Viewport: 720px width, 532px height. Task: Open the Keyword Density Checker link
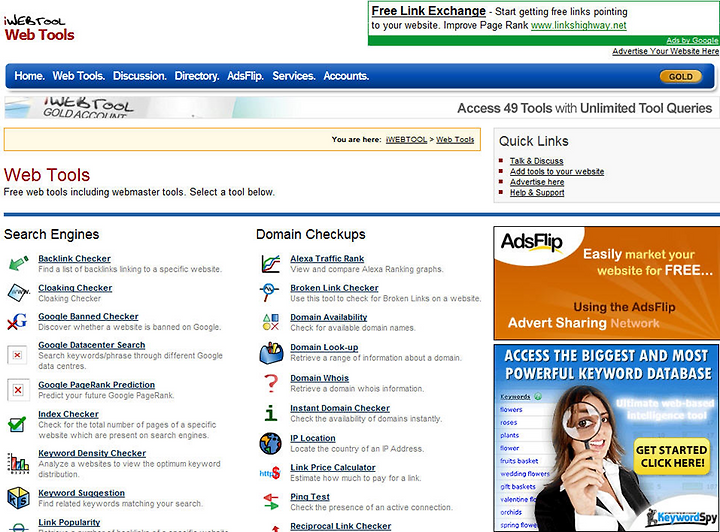point(92,453)
